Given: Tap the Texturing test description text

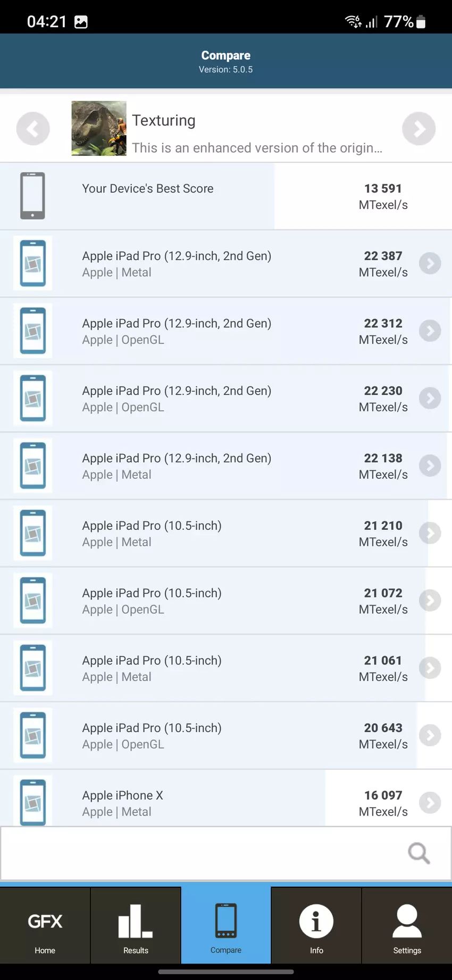Looking at the screenshot, I should point(257,148).
